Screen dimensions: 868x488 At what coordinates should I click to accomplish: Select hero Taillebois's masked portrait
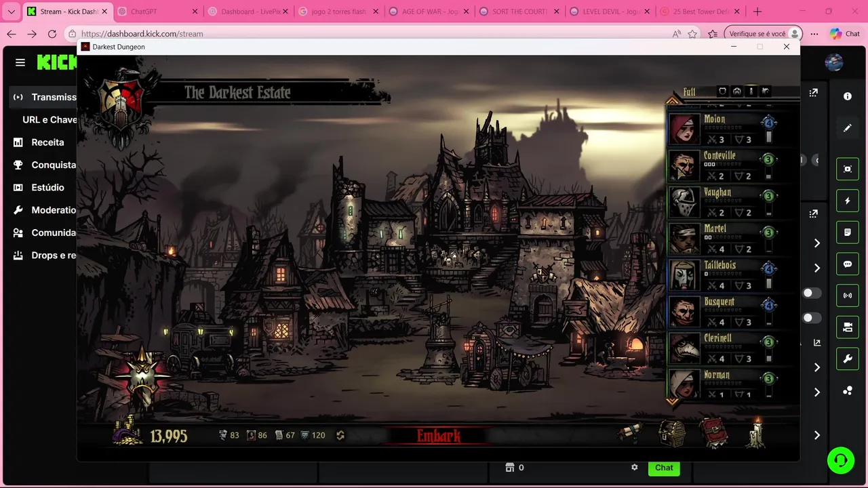click(684, 275)
